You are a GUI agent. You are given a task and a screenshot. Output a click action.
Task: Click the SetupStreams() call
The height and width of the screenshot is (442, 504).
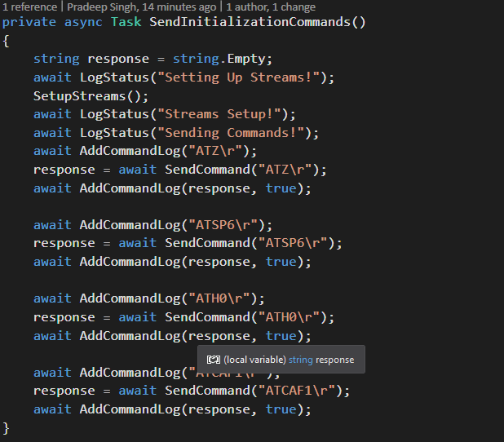pyautogui.click(x=91, y=96)
